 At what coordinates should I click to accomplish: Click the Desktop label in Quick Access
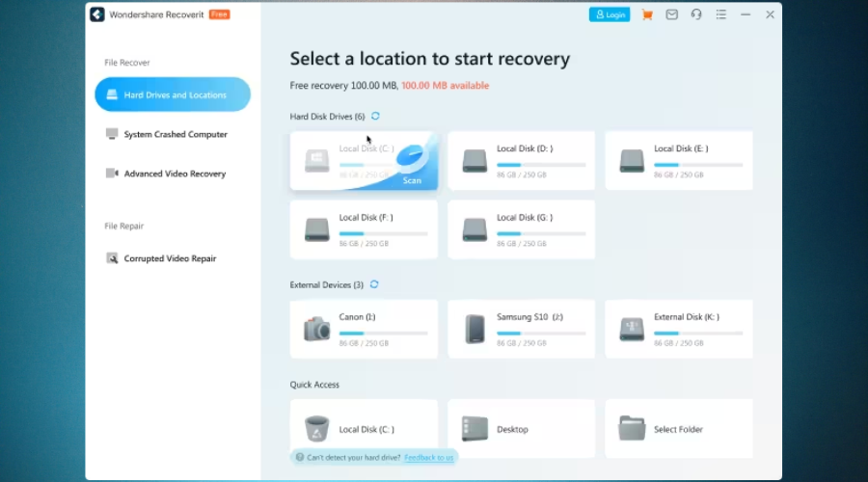click(x=512, y=429)
